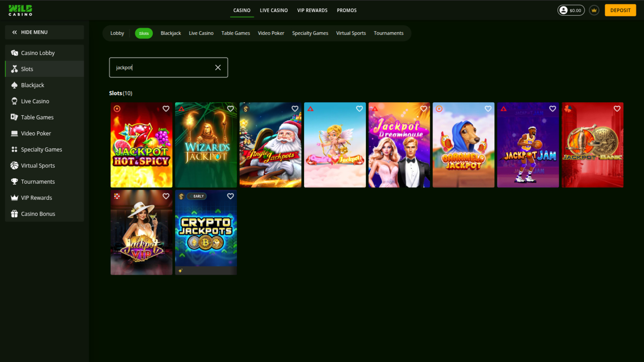644x362 pixels.
Task: Select the Live Casino filter tab
Action: point(201,33)
